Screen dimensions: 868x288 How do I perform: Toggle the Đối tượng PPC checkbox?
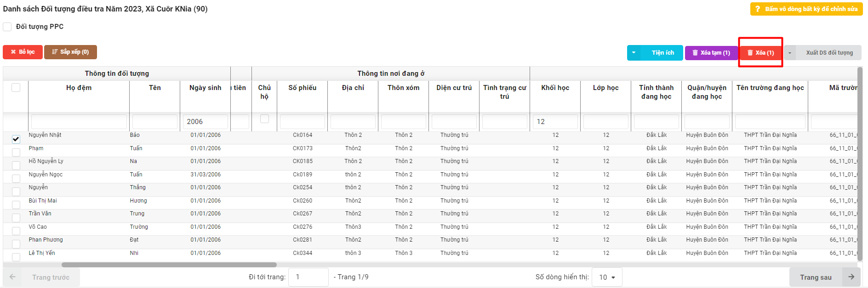pyautogui.click(x=7, y=27)
